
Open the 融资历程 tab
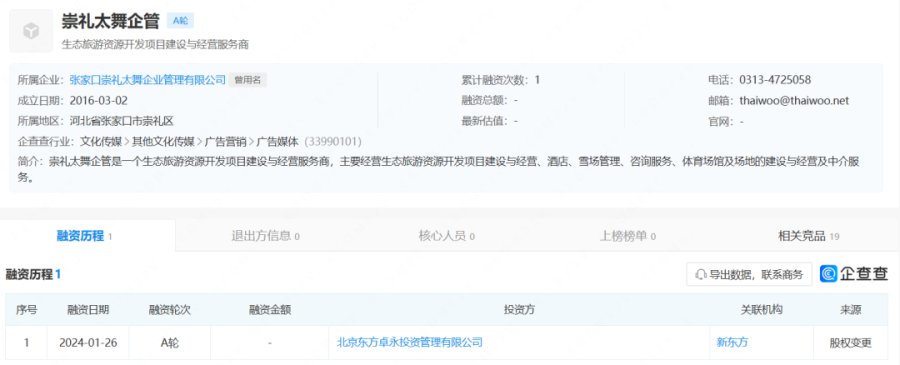coord(84,236)
